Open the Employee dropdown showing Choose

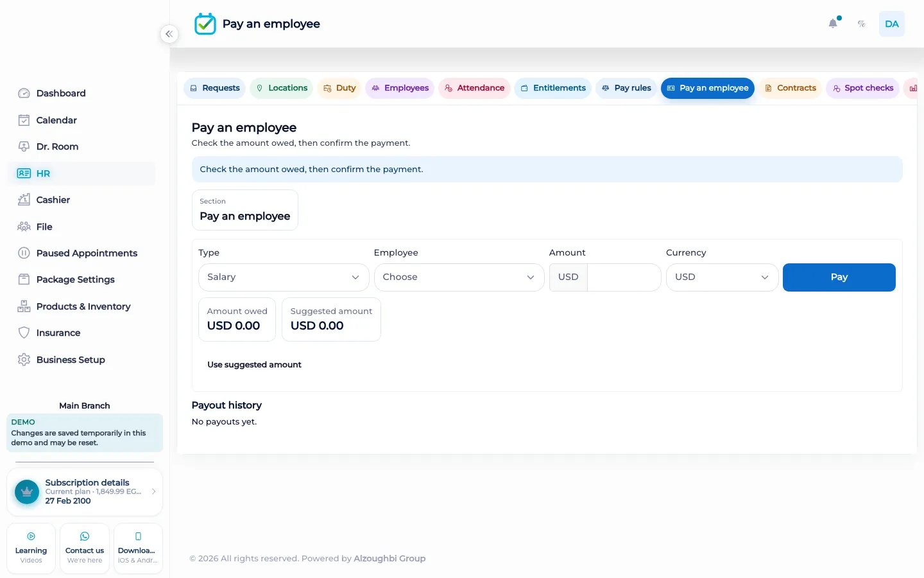pyautogui.click(x=459, y=277)
